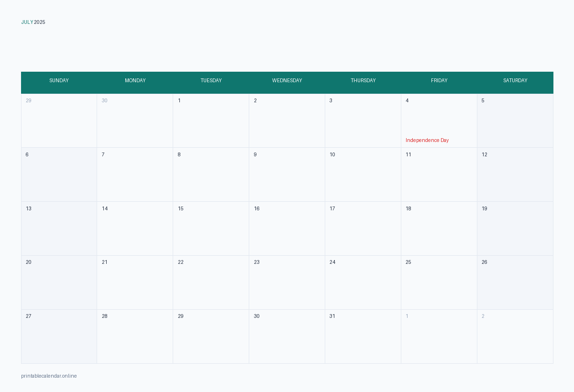Click date 16 on Wednesday
Image resolution: width=574 pixels, height=392 pixels.
click(257, 208)
